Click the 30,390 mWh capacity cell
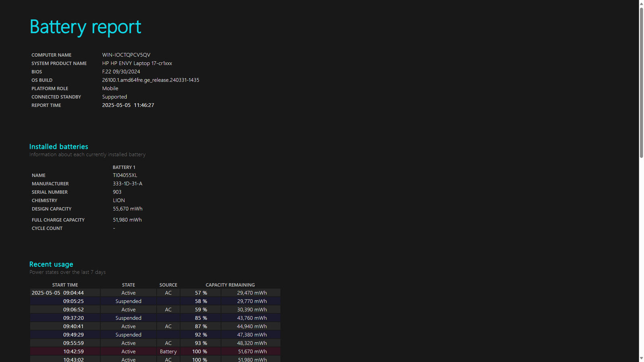644x362 pixels. tap(252, 310)
